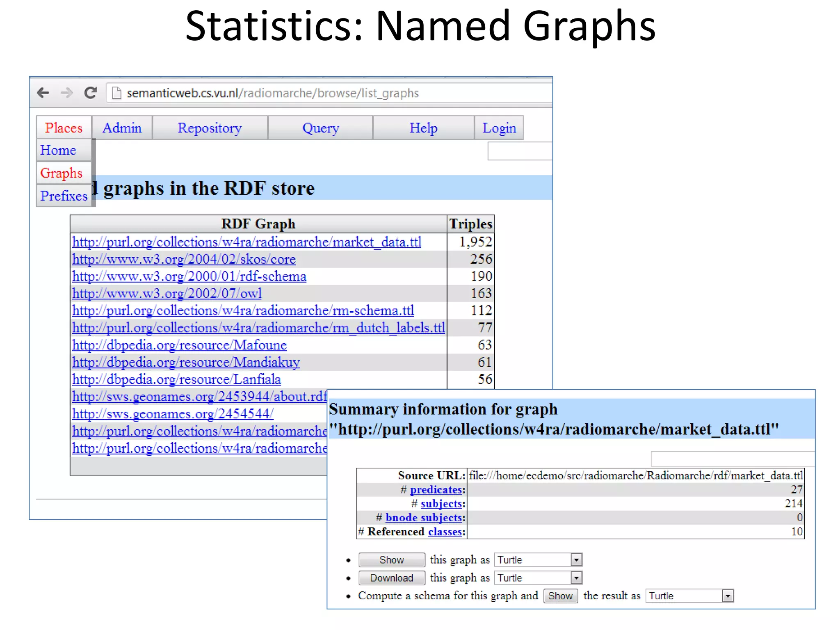Click the 1,952 triples count cell

point(470,242)
